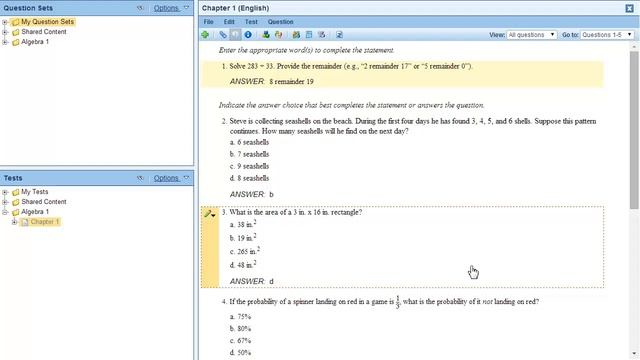Open the dropdown arrow beside question 3 pencil

[213, 215]
